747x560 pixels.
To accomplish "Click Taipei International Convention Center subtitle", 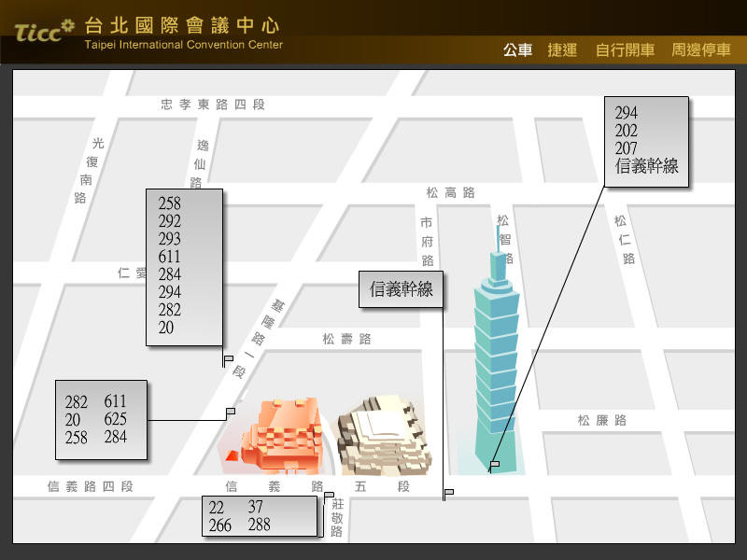I will click(x=183, y=45).
